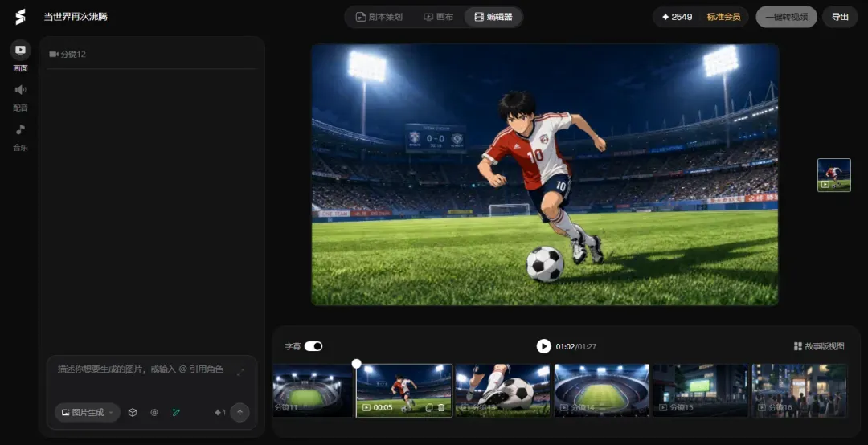The image size is (868, 445).
Task: Select the 分镜16 night crowd clip
Action: [x=800, y=390]
